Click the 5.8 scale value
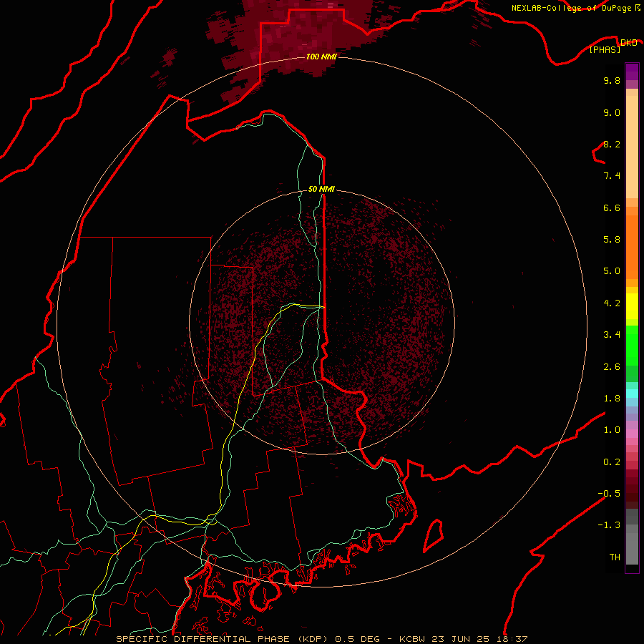This screenshot has height=644, width=644. tap(612, 240)
